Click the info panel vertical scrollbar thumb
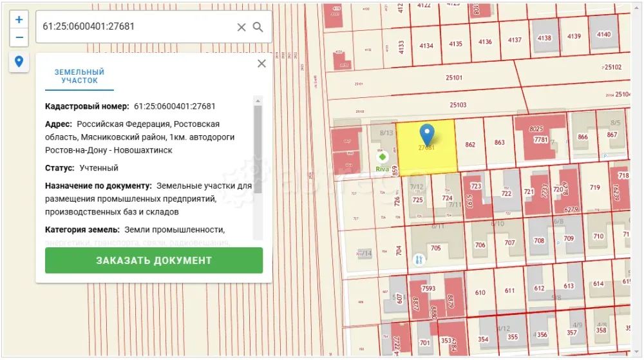 coord(258,149)
